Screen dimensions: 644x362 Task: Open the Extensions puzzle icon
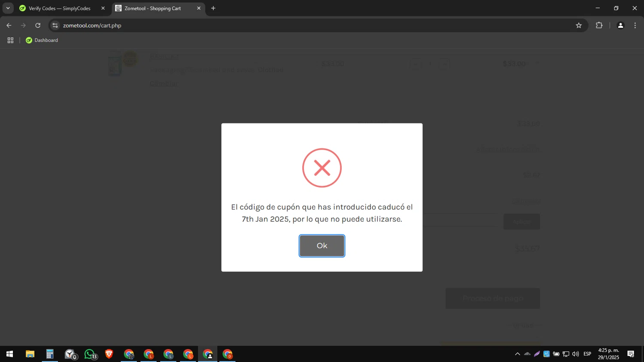pyautogui.click(x=599, y=25)
